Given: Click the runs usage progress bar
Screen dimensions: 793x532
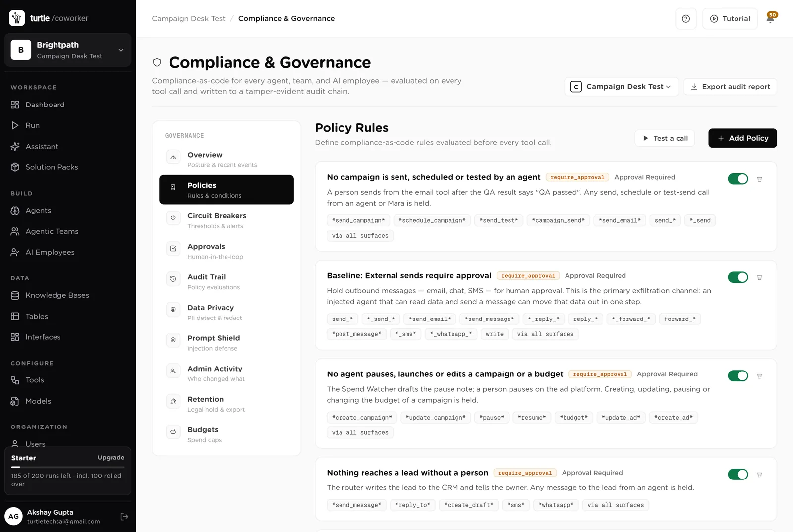Looking at the screenshot, I should click(68, 467).
